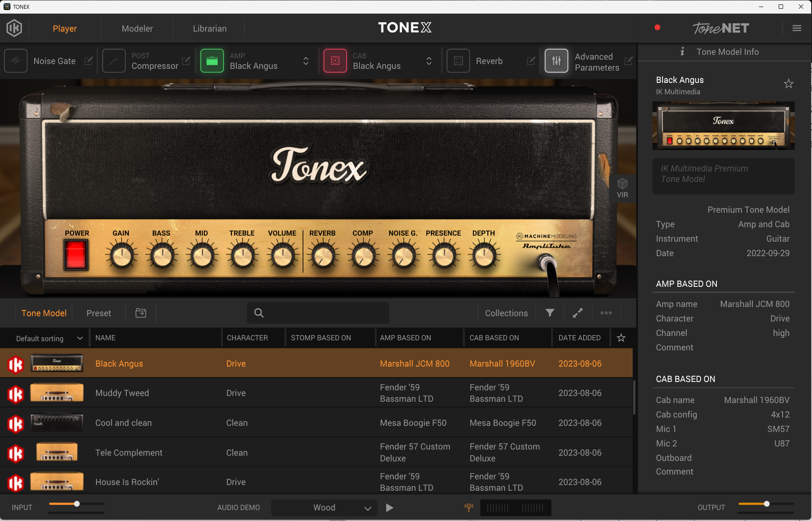Viewport: 812px width, 521px height.
Task: Click the IK Multimedia logo icon
Action: (x=14, y=28)
